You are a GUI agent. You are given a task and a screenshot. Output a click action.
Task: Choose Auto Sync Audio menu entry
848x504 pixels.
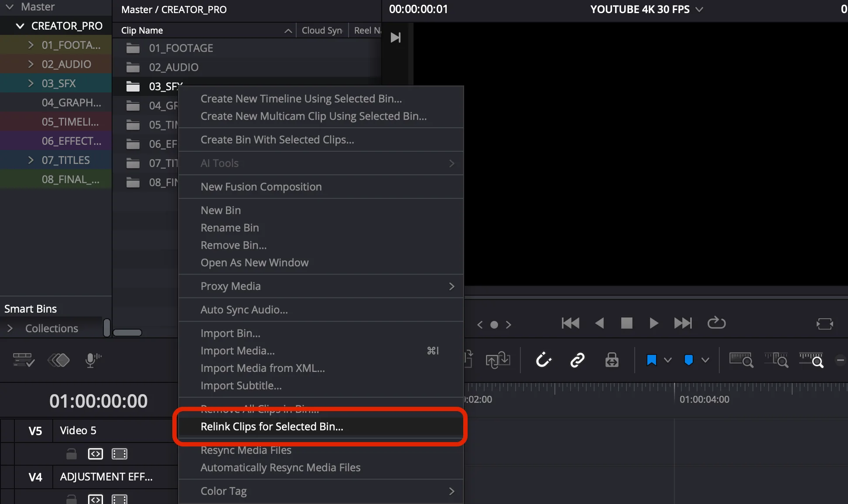pyautogui.click(x=321, y=310)
